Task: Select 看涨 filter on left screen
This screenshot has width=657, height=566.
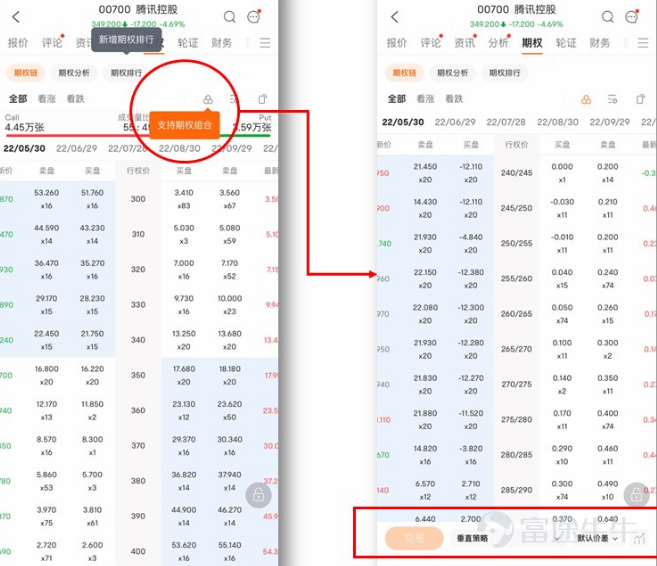Action: (x=47, y=99)
